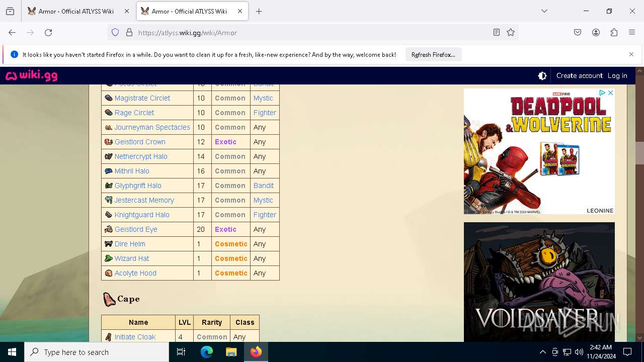Click the Geistlord Crown item icon
Image resolution: width=644 pixels, height=362 pixels.
[109, 142]
